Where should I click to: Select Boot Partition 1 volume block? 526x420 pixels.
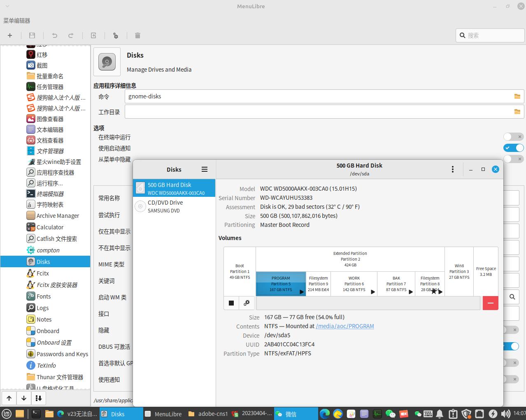240,271
